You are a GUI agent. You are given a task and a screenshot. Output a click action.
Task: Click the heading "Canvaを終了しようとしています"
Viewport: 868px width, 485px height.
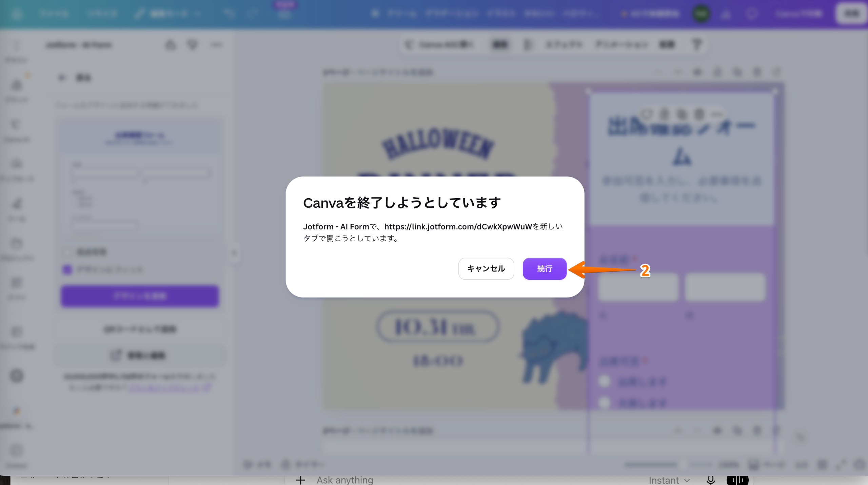pos(402,203)
